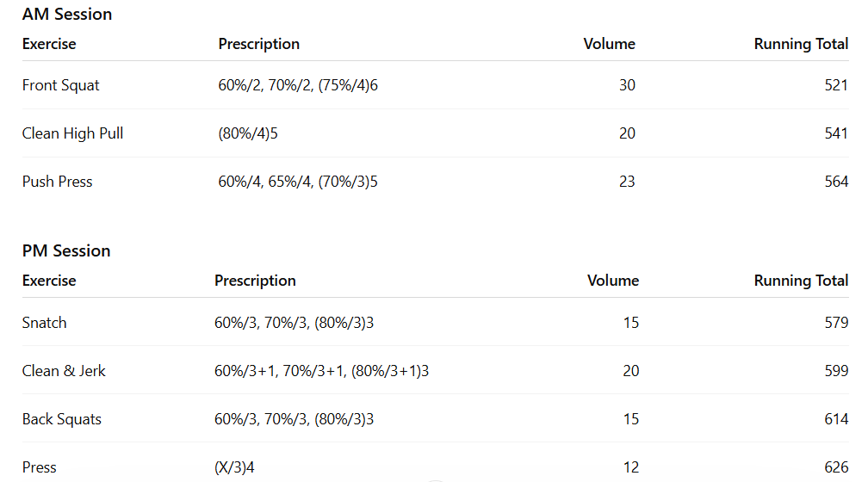Image resolution: width=868 pixels, height=482 pixels.
Task: Click the Clean High Pull row label
Action: pos(73,133)
